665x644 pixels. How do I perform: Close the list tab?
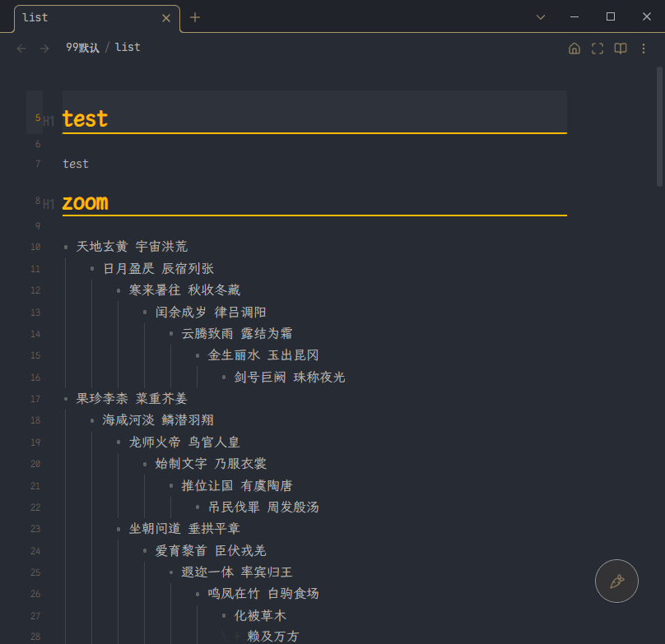tap(166, 17)
